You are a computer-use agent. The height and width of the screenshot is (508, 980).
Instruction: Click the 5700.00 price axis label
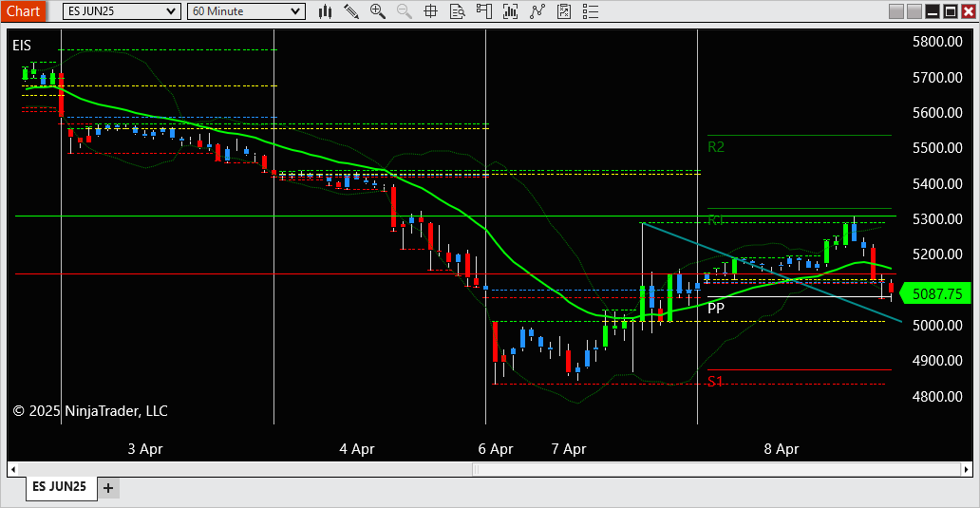click(x=937, y=78)
